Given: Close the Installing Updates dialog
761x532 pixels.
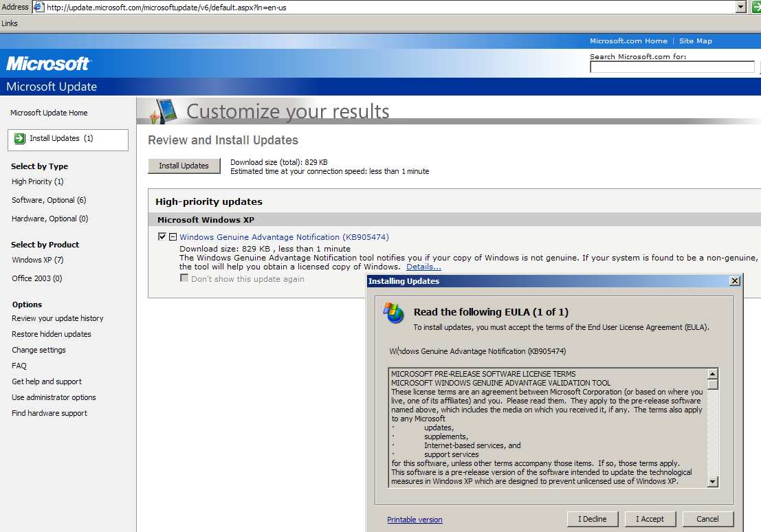Looking at the screenshot, I should (734, 281).
